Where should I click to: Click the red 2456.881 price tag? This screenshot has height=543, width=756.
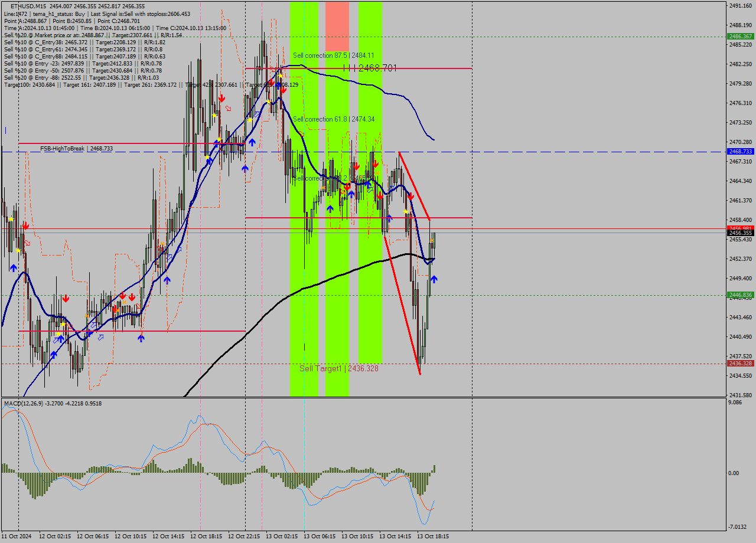point(741,228)
